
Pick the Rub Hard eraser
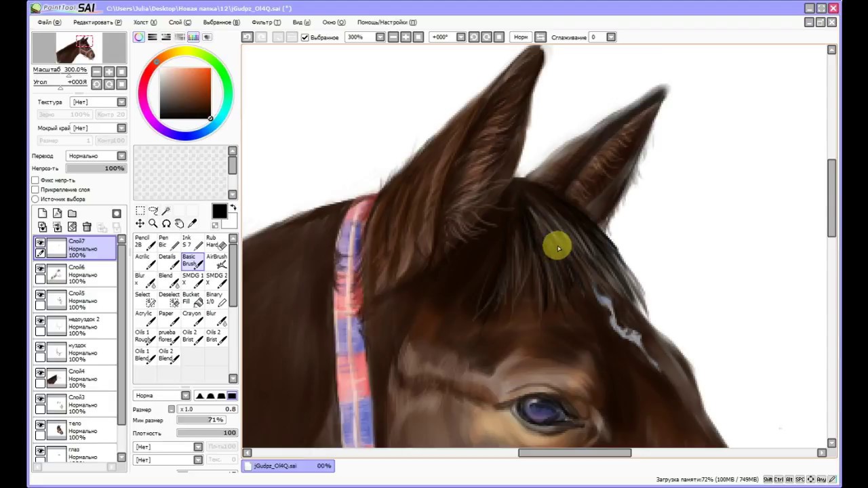pyautogui.click(x=216, y=242)
